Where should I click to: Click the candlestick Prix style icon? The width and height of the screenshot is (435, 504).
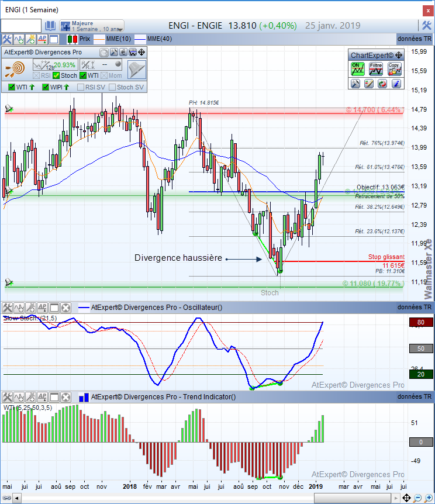point(72,39)
